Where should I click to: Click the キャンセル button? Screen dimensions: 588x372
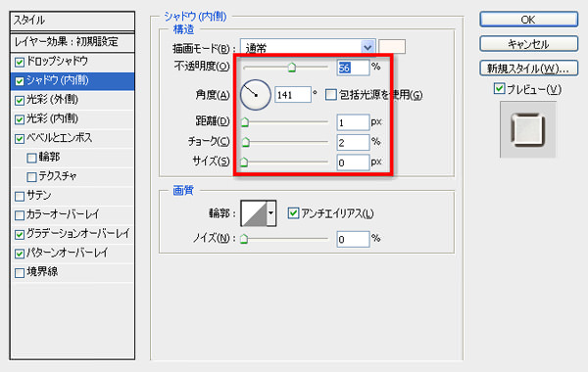[x=529, y=44]
